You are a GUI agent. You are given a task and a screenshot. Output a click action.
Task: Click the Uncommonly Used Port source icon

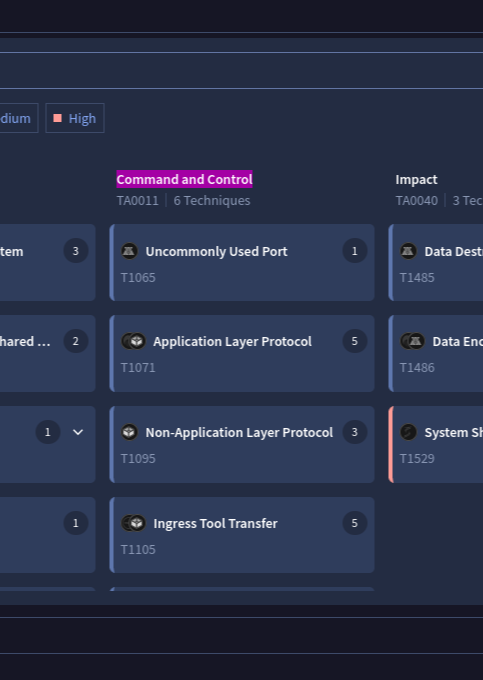(x=129, y=251)
